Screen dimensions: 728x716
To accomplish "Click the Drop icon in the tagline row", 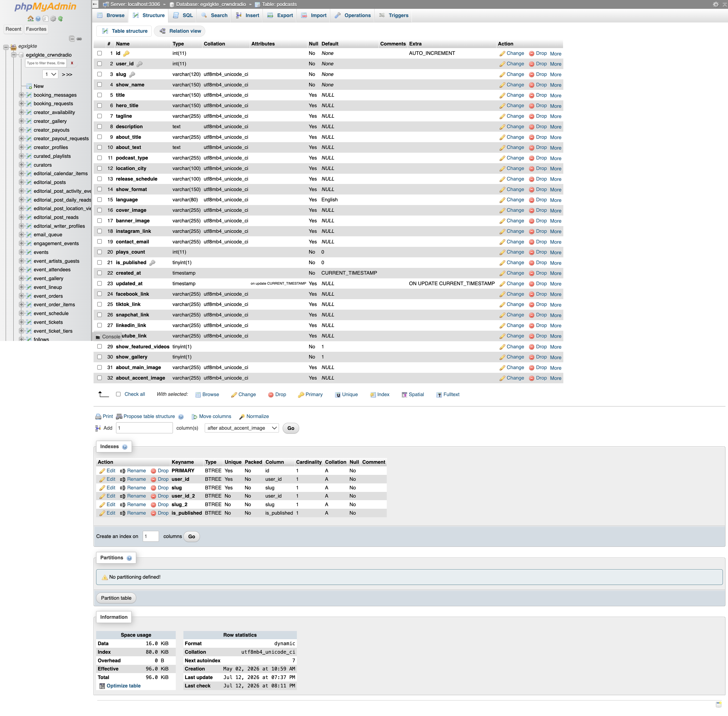I will click(x=531, y=117).
